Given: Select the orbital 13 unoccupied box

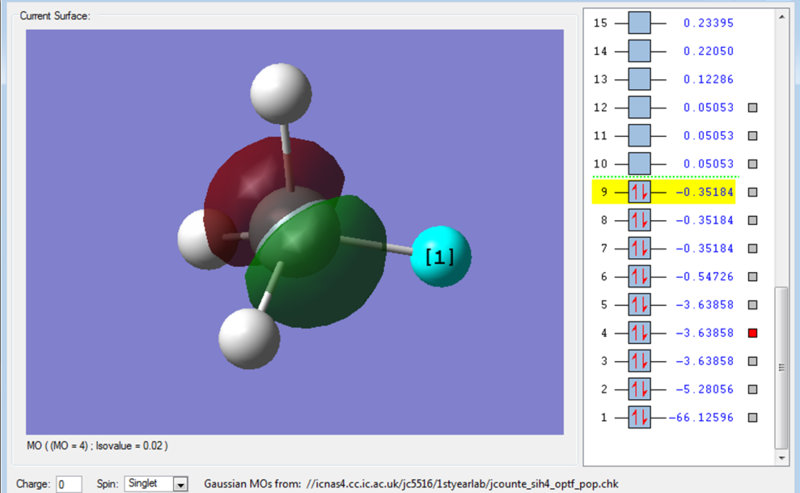Looking at the screenshot, I should pos(639,78).
